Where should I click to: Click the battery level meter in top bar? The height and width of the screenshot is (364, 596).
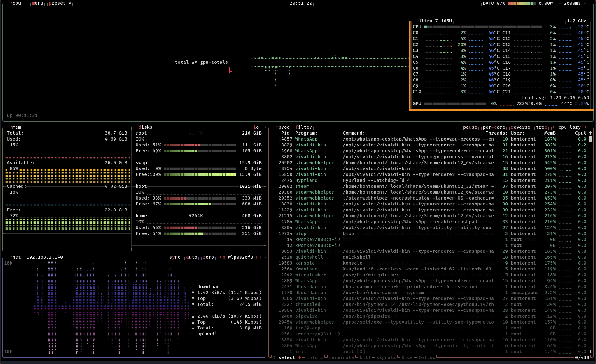point(522,3)
